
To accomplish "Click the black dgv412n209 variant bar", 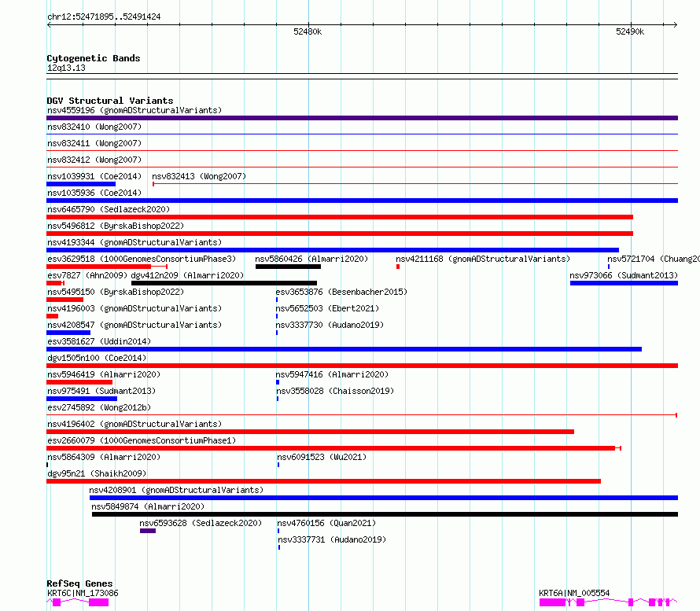I will point(224,283).
